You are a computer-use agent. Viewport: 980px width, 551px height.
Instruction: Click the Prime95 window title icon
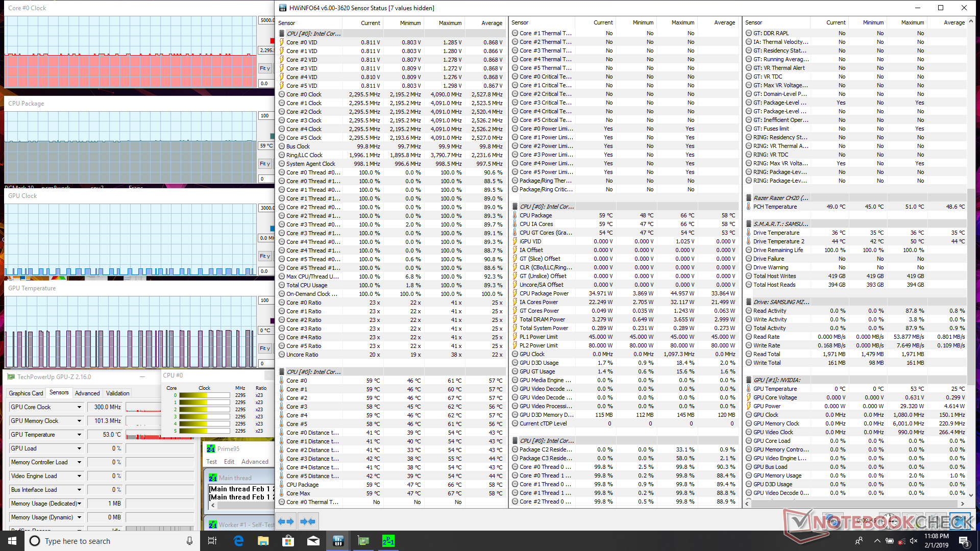click(x=211, y=449)
